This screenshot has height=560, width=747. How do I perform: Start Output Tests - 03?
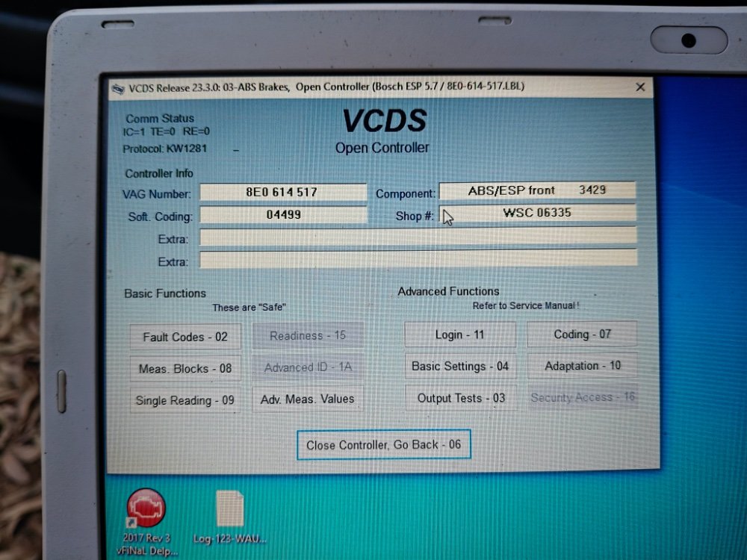[x=461, y=398]
